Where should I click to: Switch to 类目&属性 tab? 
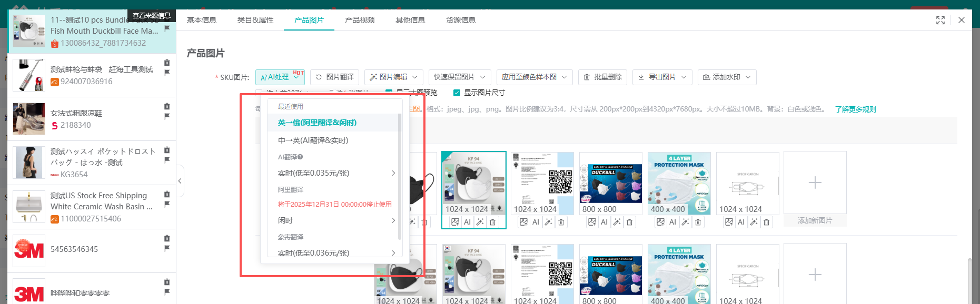click(x=255, y=20)
